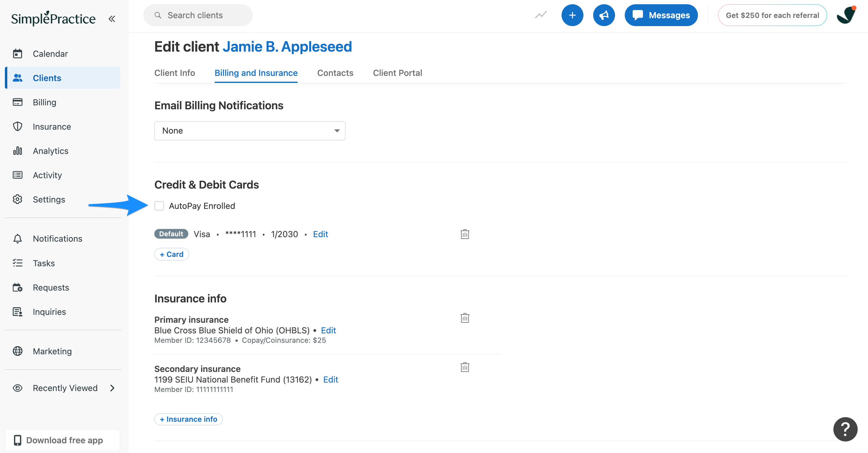Screen dimensions: 868x453
Task: Click the card expiry '1/2030' text
Action: tap(284, 234)
